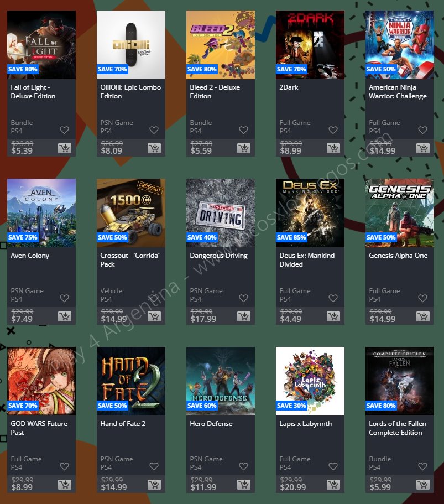Add Fall of Light Deluxe Edition to cart
The image size is (444, 504).
click(65, 148)
